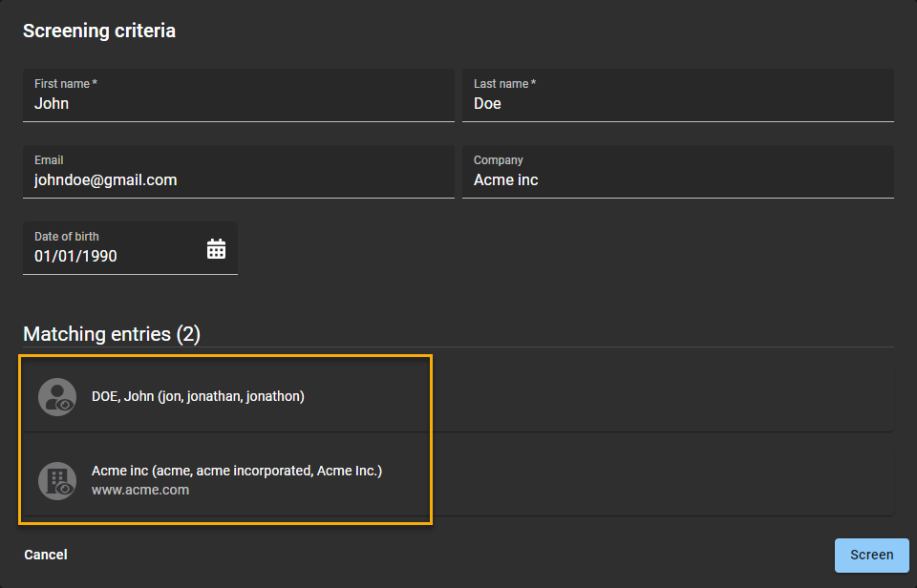Focus the Email field with johndoe@gmail.com
917x588 pixels.
point(239,180)
